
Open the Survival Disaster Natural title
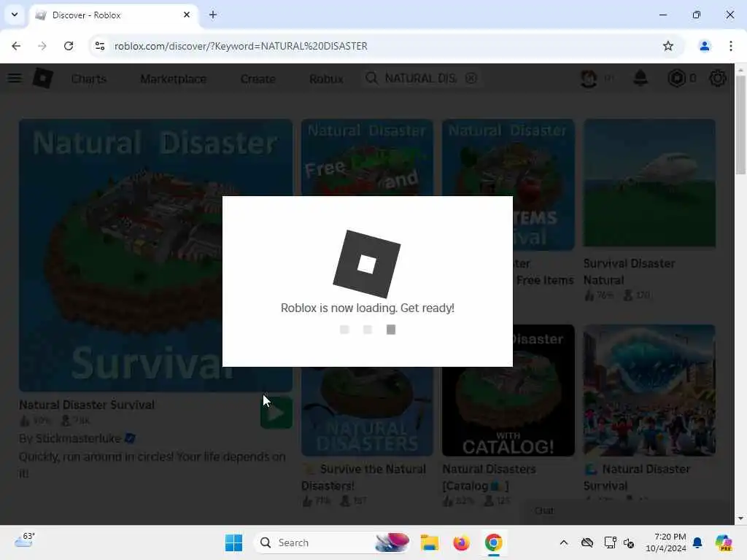[630, 272]
